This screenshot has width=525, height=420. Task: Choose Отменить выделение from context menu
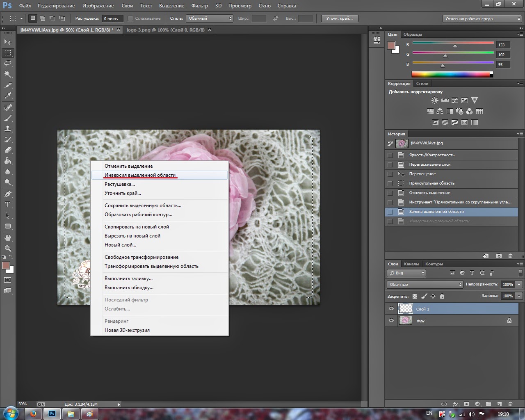click(x=160, y=166)
